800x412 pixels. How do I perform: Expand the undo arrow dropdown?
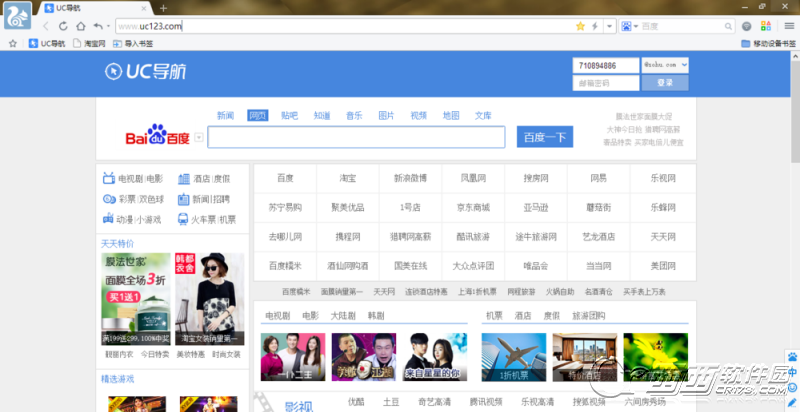tap(108, 26)
